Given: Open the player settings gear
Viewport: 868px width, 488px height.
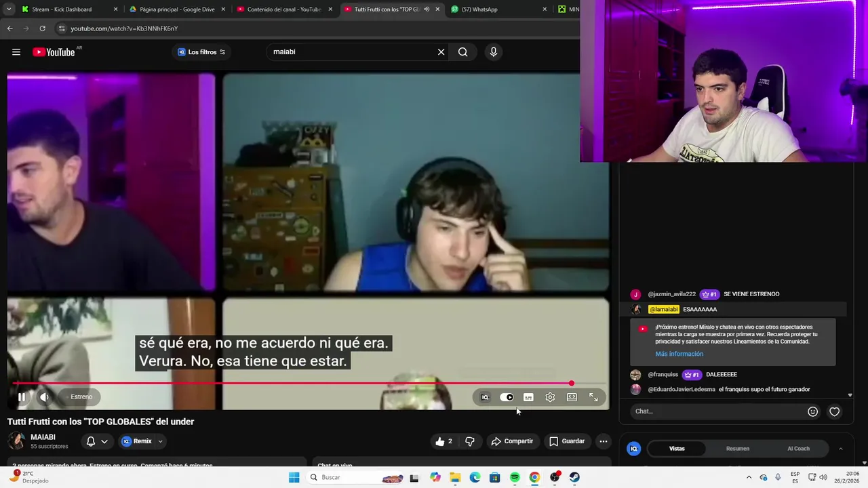Looking at the screenshot, I should [x=550, y=397].
